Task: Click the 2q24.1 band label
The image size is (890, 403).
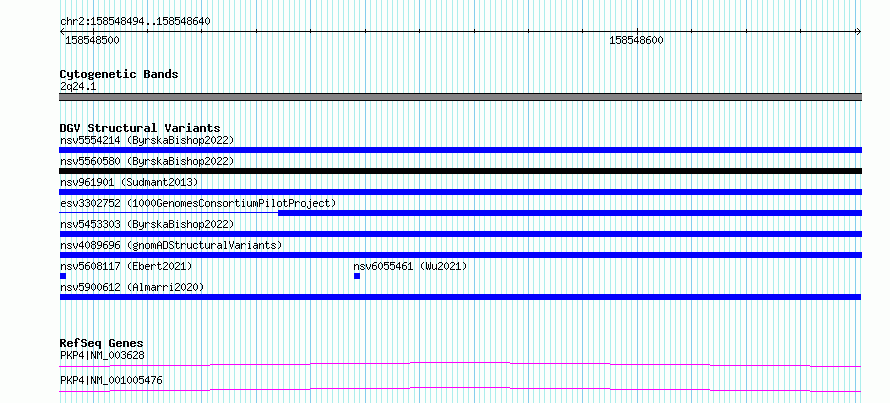Action: point(78,86)
